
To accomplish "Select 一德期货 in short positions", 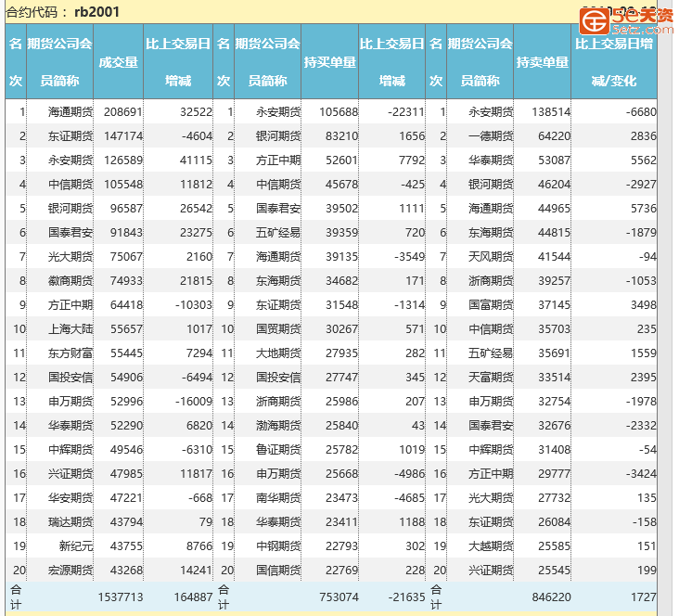I will coord(491,136).
